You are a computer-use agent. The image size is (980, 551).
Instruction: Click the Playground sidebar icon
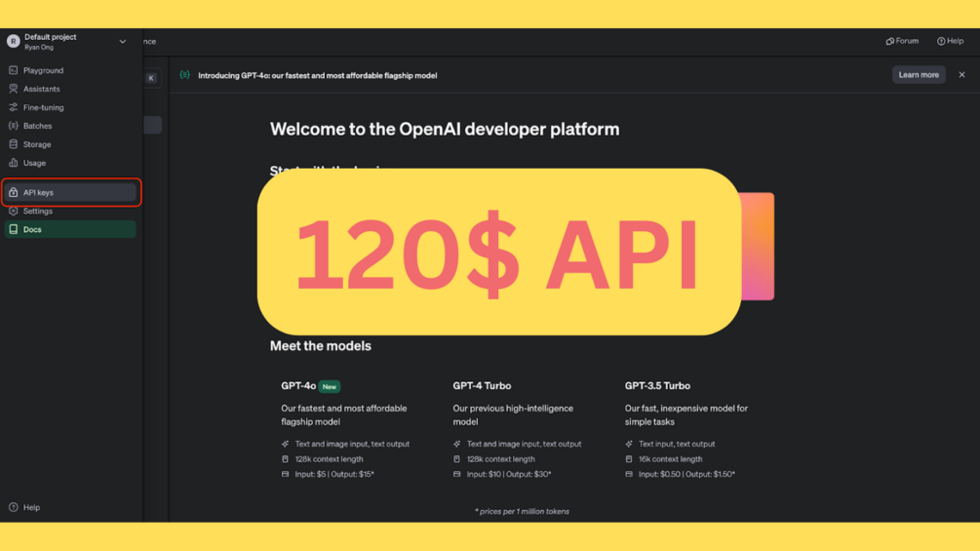tap(13, 70)
